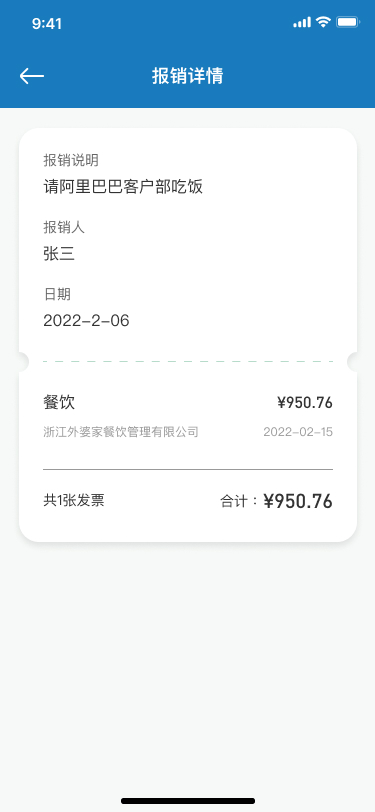Tap the back arrow icon
The image size is (375, 812).
32,76
